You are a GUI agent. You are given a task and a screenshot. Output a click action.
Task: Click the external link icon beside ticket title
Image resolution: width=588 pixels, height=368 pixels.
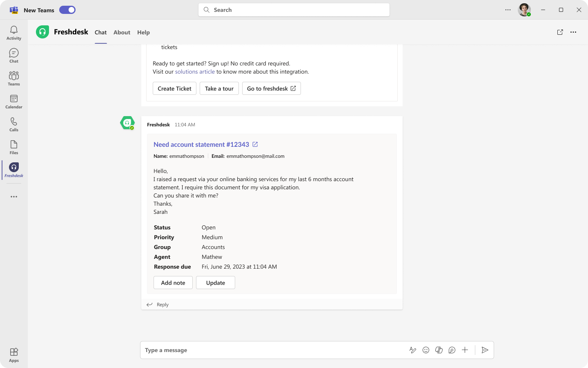pyautogui.click(x=255, y=144)
